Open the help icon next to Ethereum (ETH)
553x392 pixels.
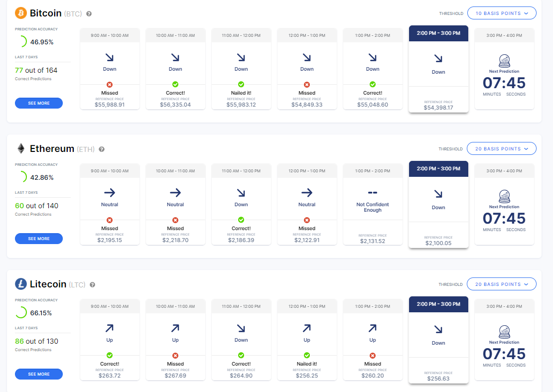(102, 149)
